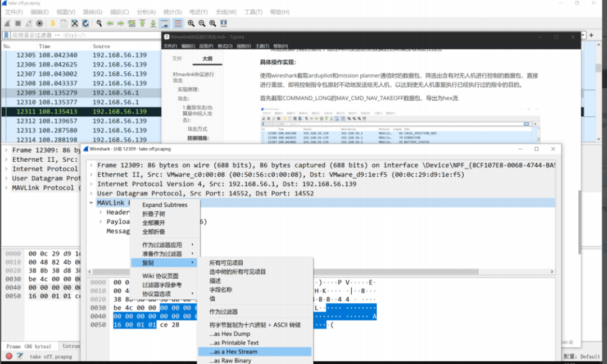
Task: Click the display filter bookmark icon
Action: tap(7, 35)
